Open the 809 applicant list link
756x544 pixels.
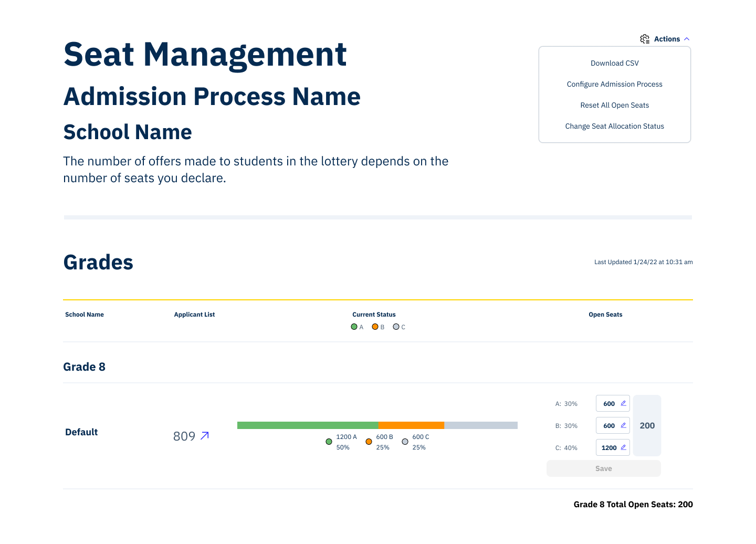click(x=185, y=436)
